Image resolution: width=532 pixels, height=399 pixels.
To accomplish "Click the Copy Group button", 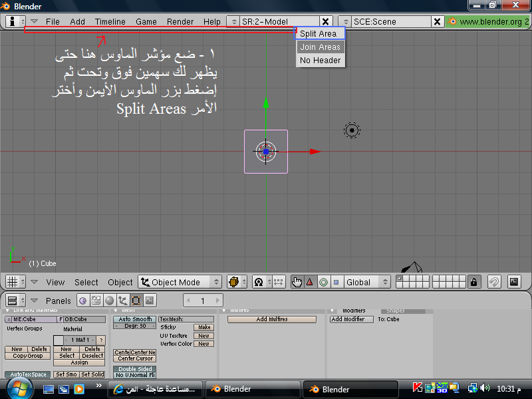I will tap(28, 356).
